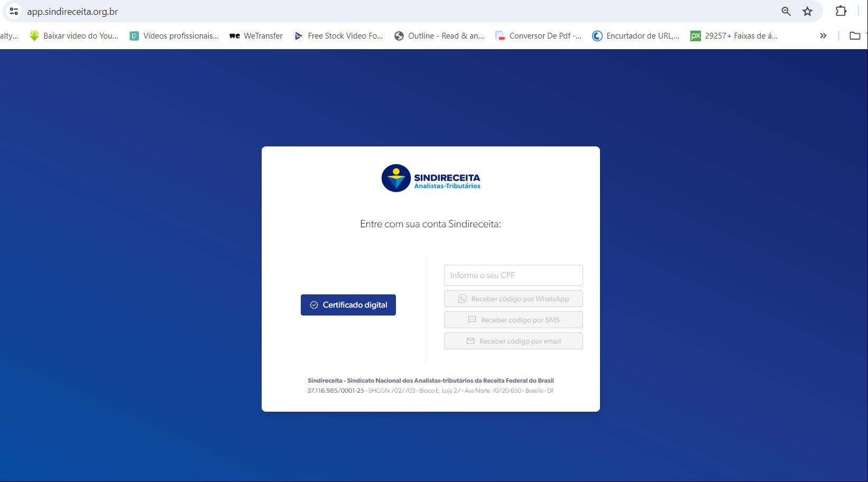
Task: Click Receber código por WhatsApp button
Action: click(513, 299)
